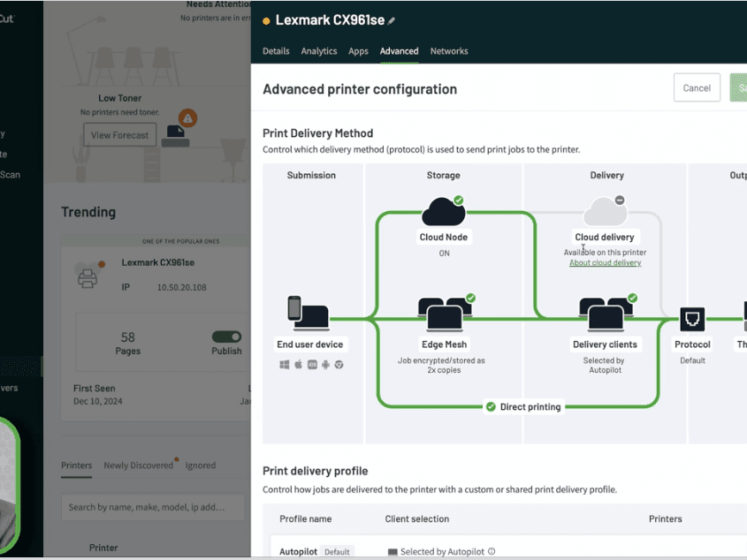Toggle the Cloud delivery minus badge

tap(620, 200)
